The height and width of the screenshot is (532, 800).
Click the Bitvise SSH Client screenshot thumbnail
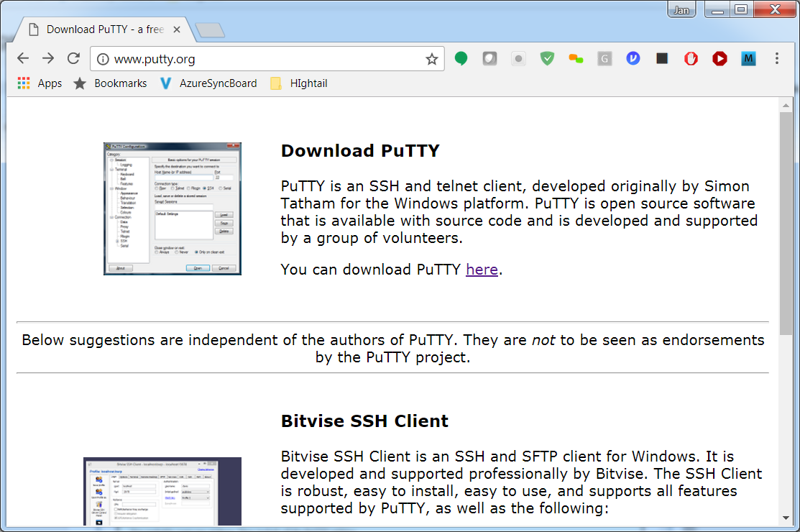click(162, 491)
